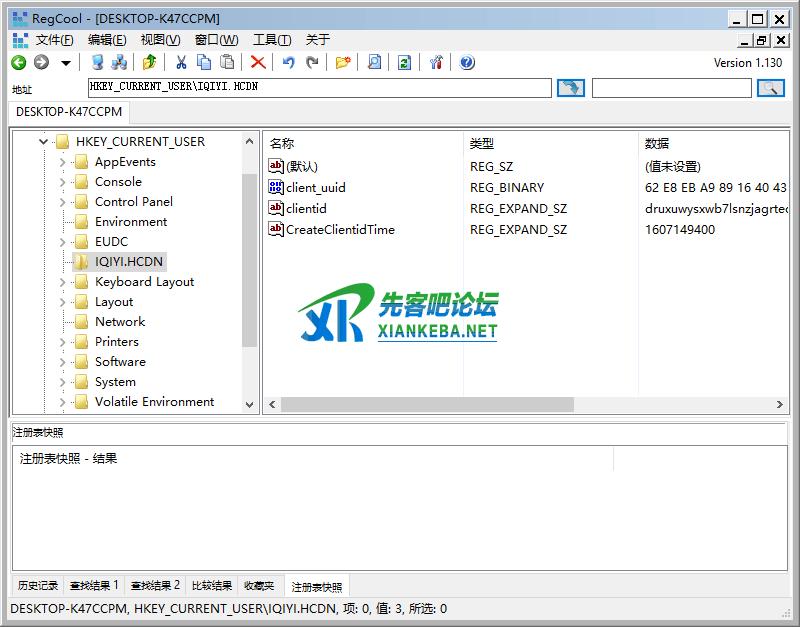The image size is (800, 627).
Task: Click the new key folder icon
Action: point(343,62)
